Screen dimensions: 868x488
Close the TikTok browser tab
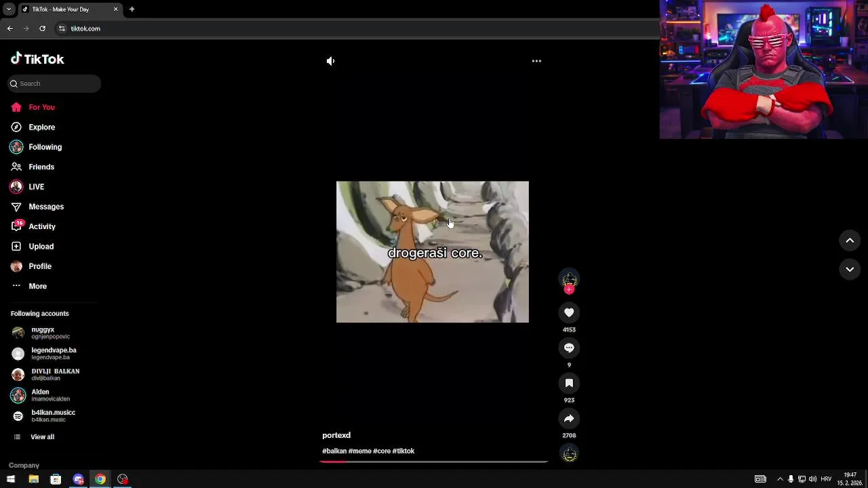coord(115,9)
